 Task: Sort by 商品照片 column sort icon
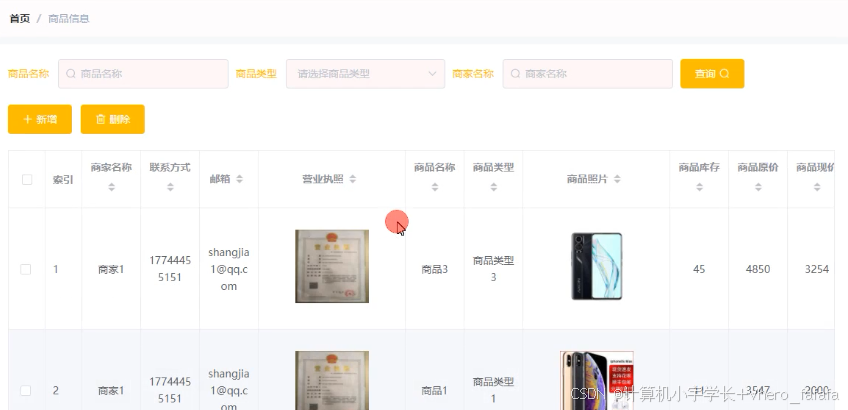click(x=617, y=179)
